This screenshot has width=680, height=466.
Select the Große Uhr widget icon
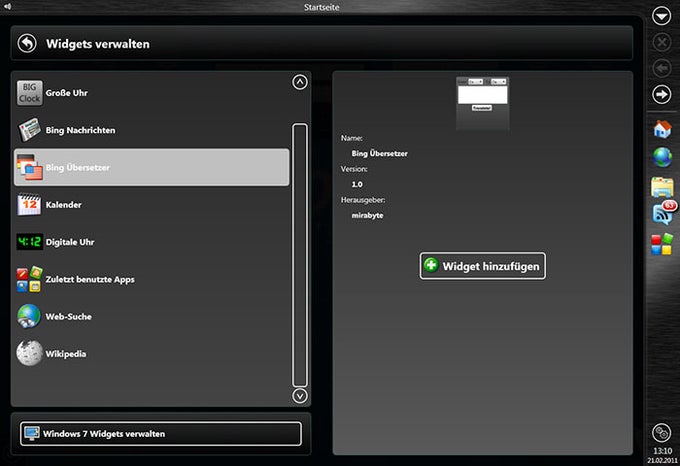point(29,93)
